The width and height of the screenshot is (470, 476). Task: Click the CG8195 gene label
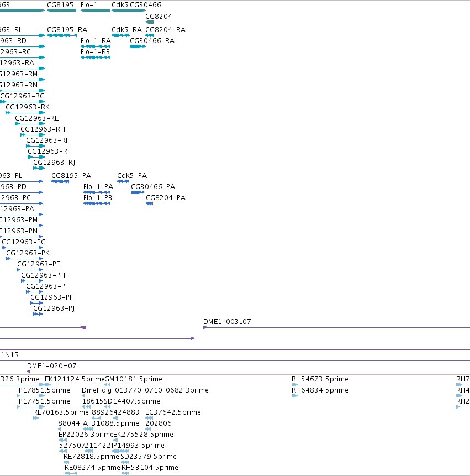tap(60, 5)
